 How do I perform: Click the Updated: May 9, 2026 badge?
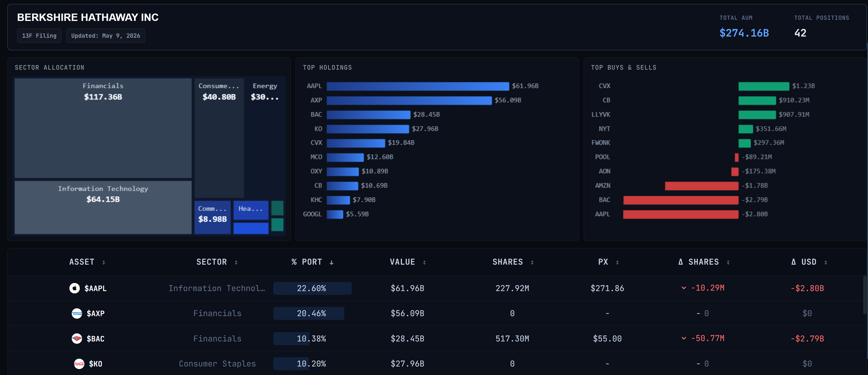[x=106, y=36]
